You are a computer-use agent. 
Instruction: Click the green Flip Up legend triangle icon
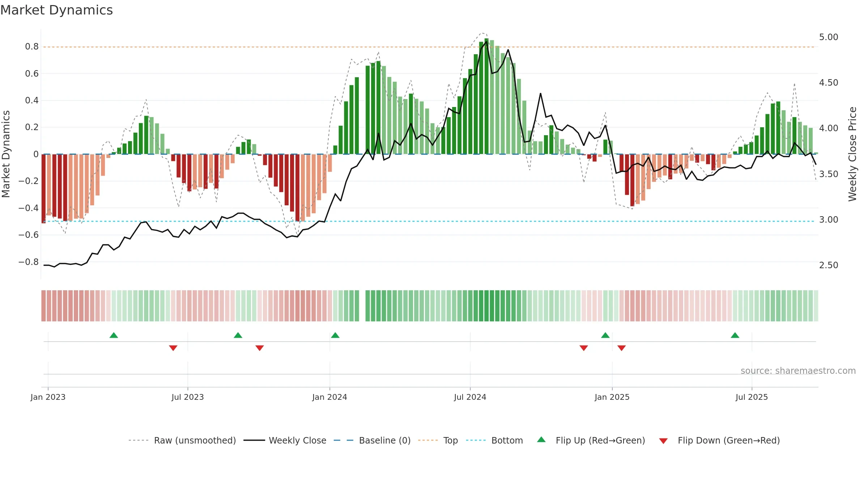click(541, 440)
